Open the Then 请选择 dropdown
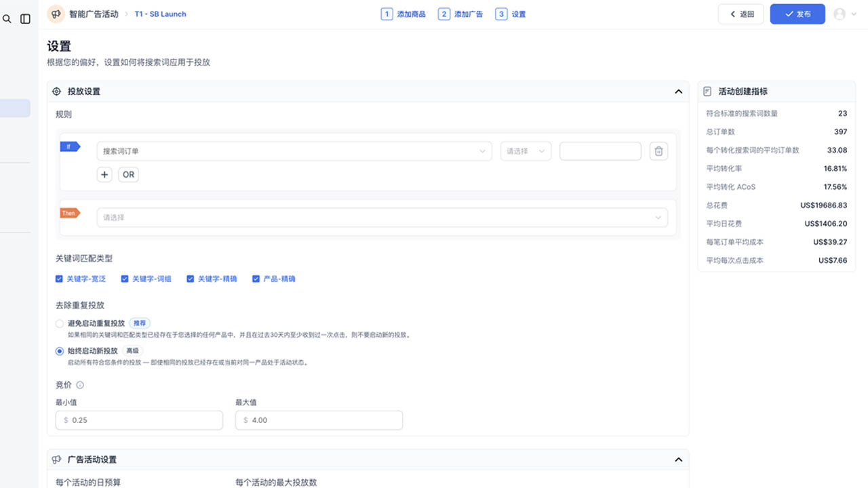 click(x=382, y=218)
